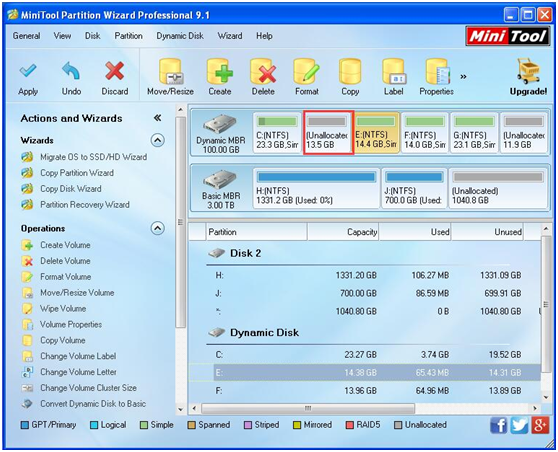Viewport: 558px width, 452px height.
Task: Select the 11.9 GB Unallocated block
Action: [524, 133]
